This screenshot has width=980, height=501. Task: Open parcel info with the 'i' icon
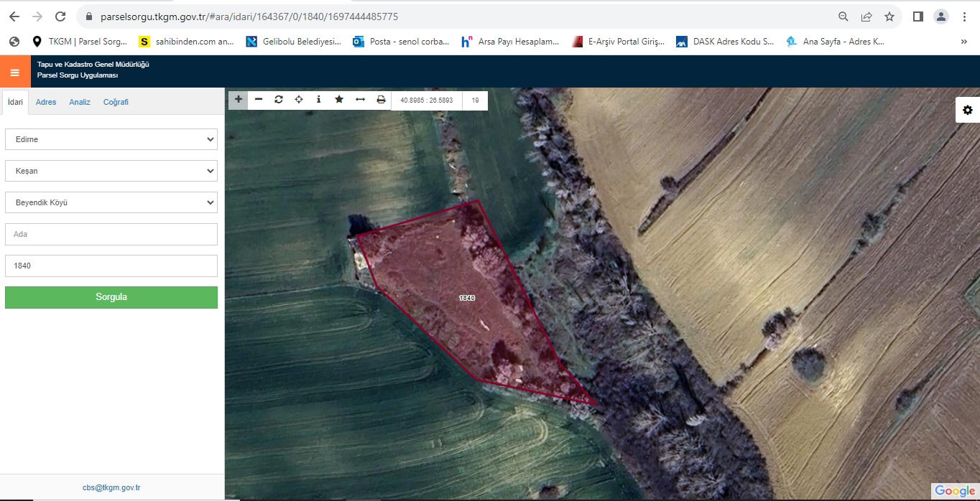(319, 100)
